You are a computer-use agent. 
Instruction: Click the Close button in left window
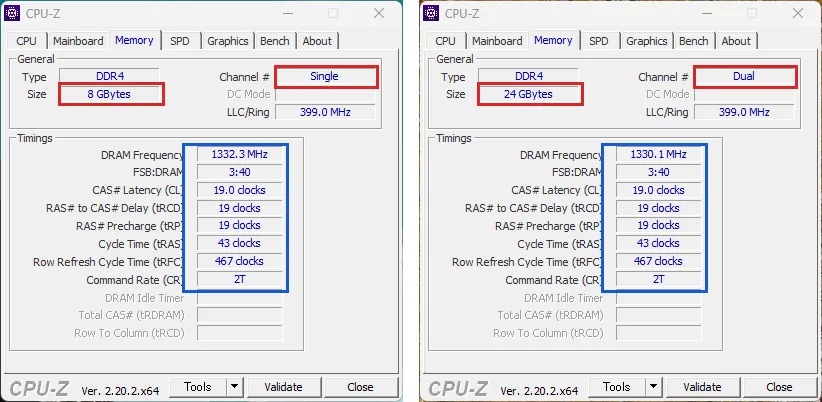[x=361, y=387]
